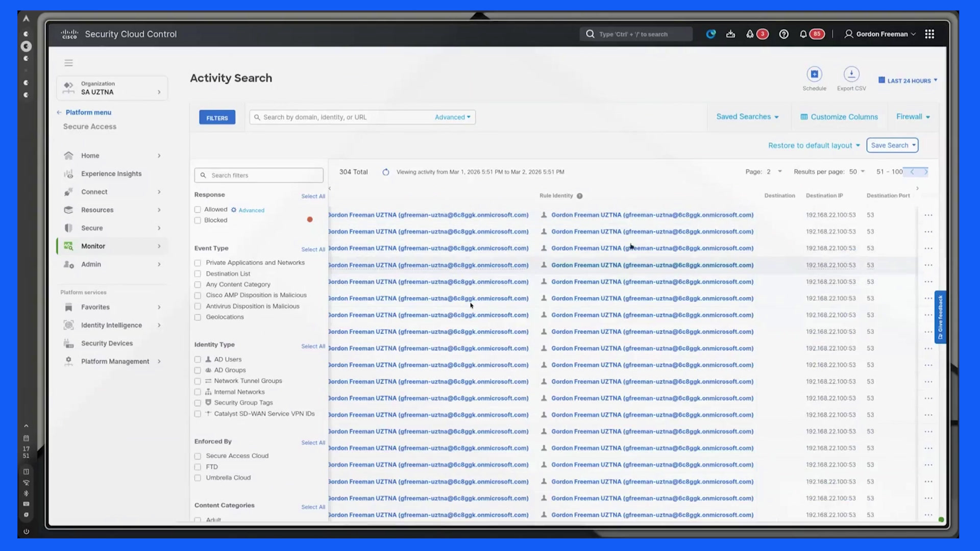
Task: Click Cisco logo in header
Action: click(x=69, y=34)
